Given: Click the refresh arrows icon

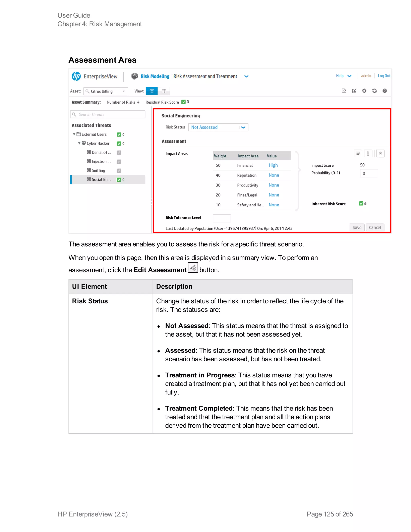Looking at the screenshot, I should pyautogui.click(x=374, y=91).
